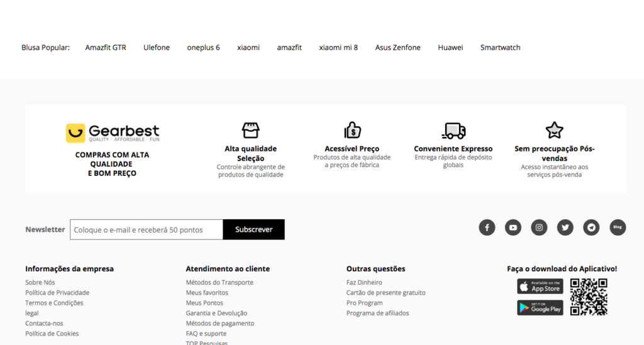The width and height of the screenshot is (644, 345).
Task: Open Métodos do Transporte link
Action: (x=219, y=282)
